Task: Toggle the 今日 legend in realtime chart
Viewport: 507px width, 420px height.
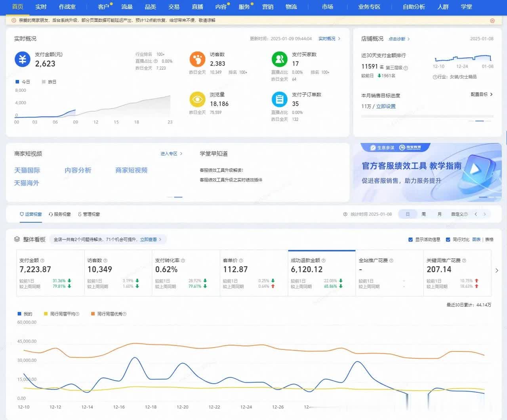Action: (23, 82)
